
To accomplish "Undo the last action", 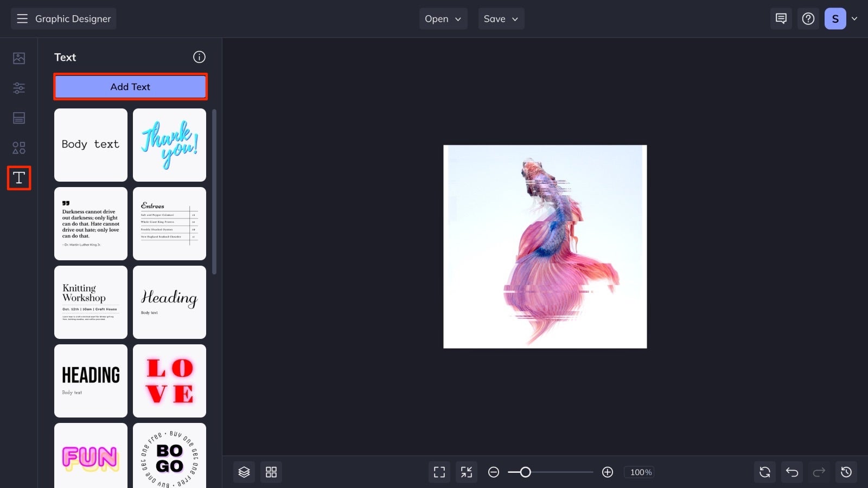I will pos(792,472).
